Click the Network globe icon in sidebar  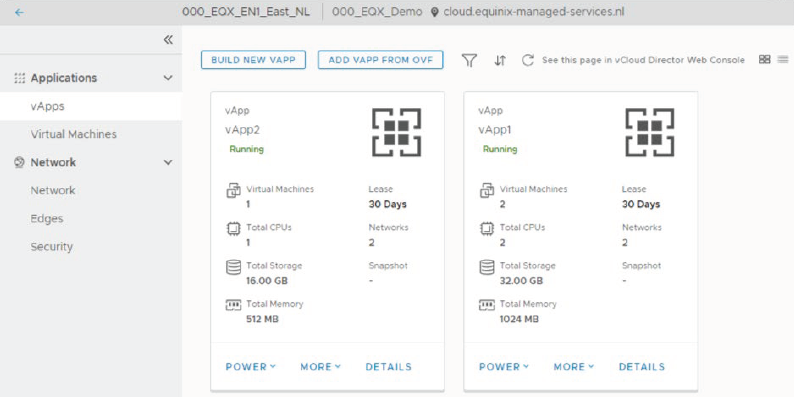pos(20,163)
